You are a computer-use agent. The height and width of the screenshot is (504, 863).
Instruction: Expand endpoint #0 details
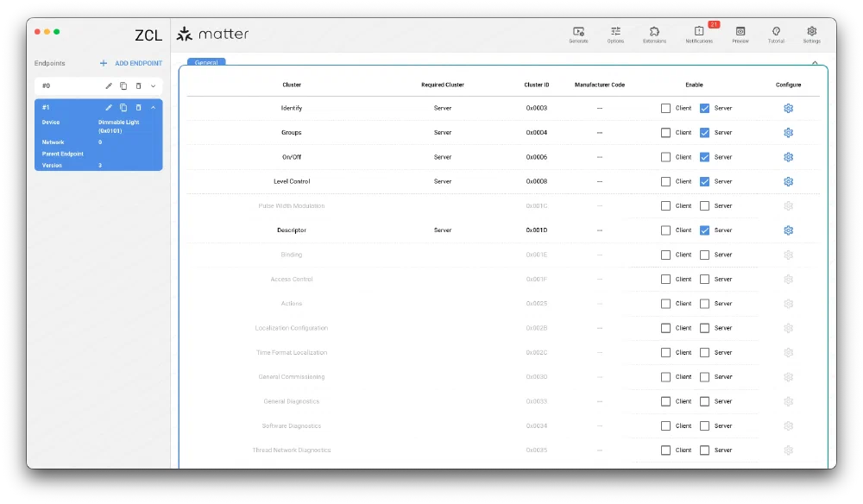(154, 86)
